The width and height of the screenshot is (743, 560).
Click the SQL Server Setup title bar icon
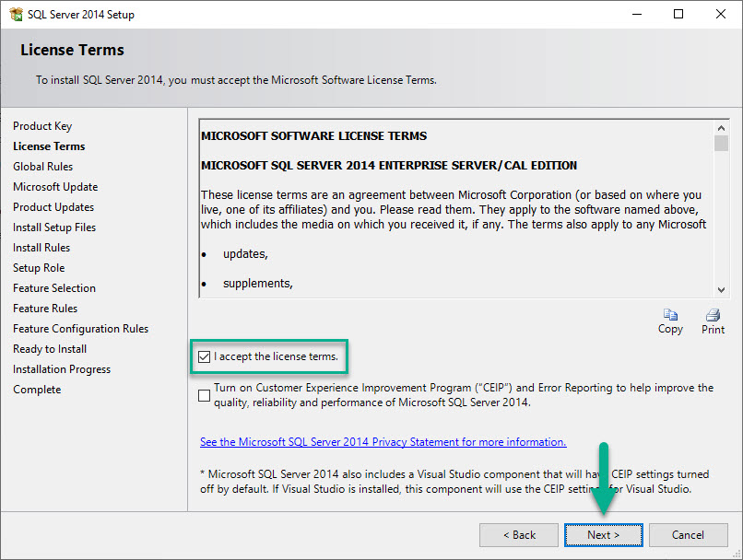[16, 14]
